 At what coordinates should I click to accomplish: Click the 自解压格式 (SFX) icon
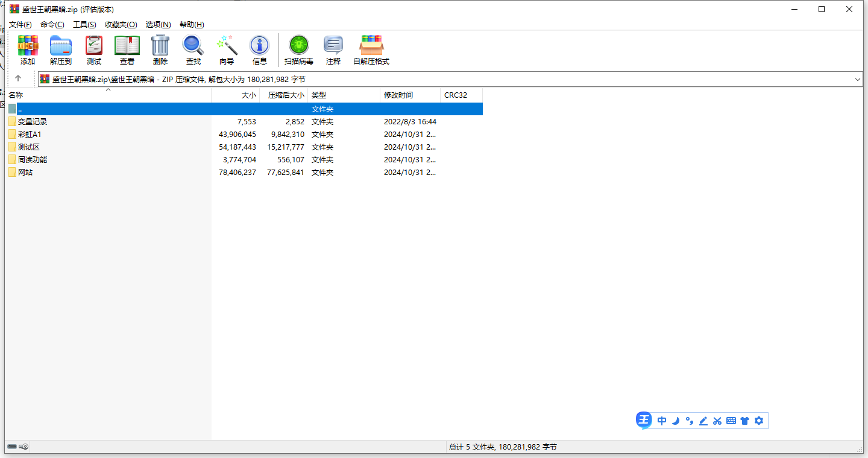371,46
